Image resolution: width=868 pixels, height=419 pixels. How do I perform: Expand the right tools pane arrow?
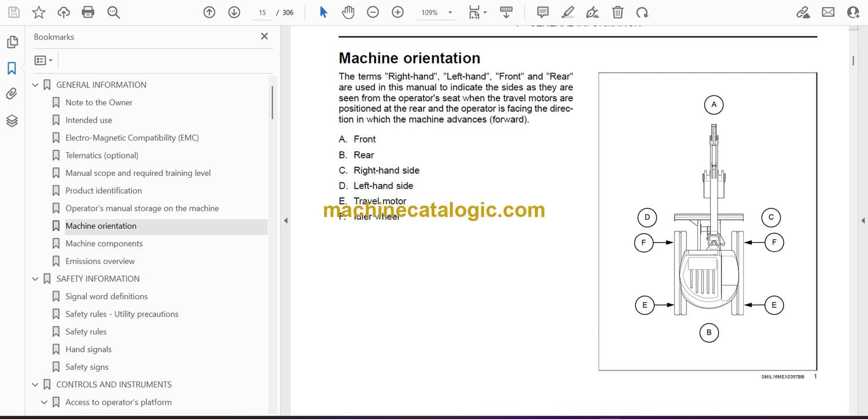863,220
